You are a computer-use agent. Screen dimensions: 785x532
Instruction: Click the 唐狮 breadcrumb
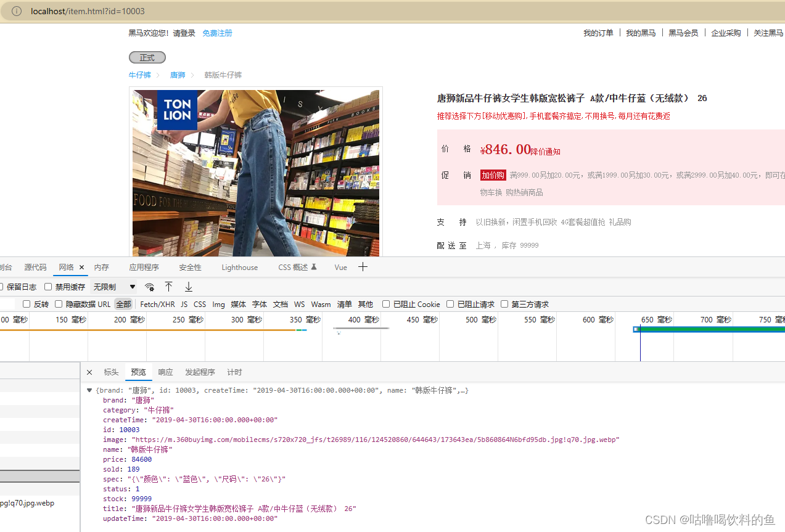point(178,75)
